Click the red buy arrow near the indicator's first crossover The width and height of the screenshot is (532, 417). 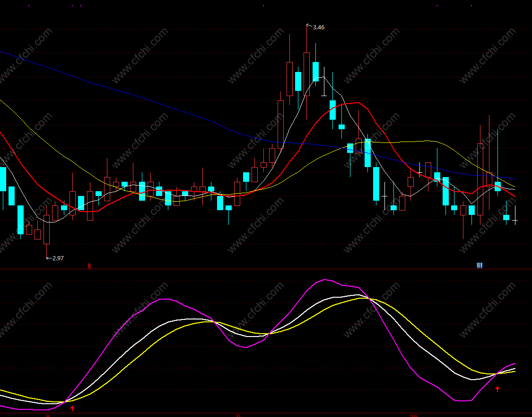(x=72, y=408)
